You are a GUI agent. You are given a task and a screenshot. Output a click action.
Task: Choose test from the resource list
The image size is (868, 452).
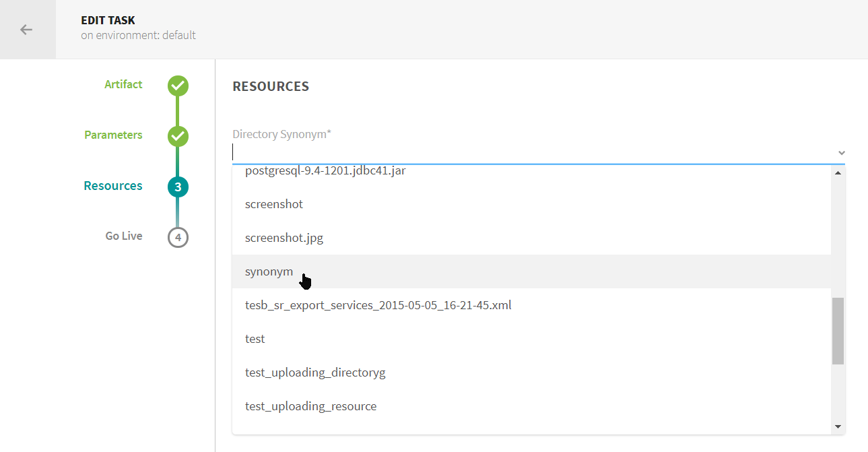click(x=255, y=338)
